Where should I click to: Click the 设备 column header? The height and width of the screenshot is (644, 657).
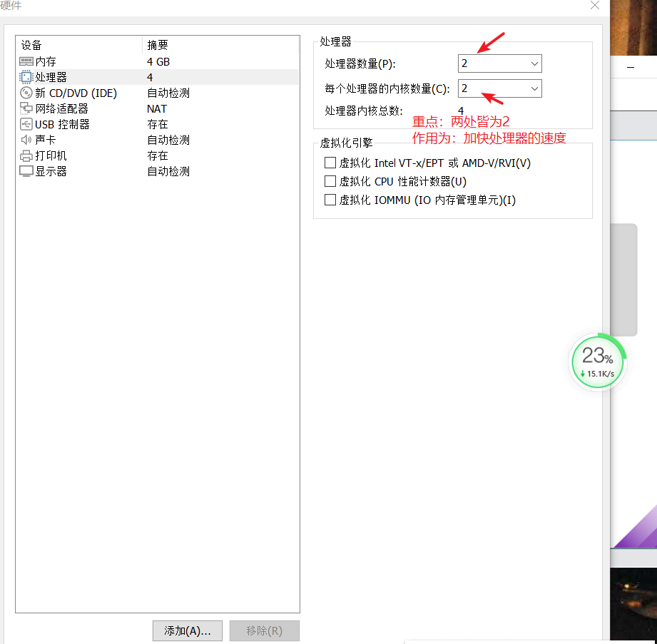[78, 45]
